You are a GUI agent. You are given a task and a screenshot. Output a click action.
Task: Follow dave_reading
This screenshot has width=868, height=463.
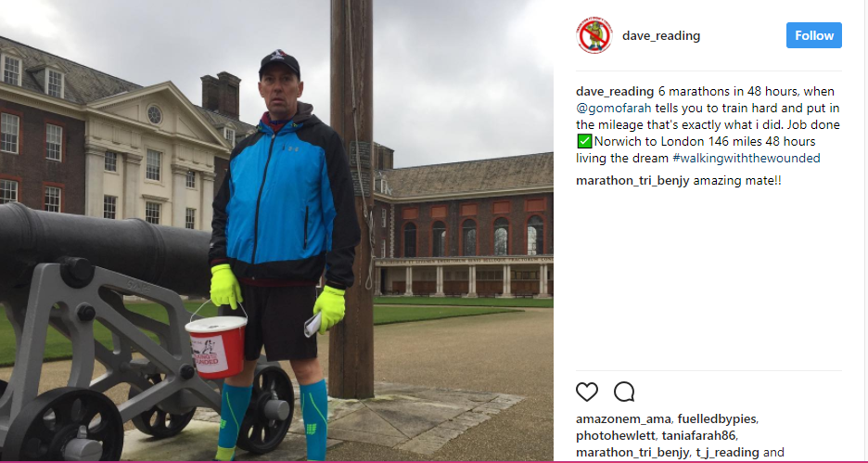point(814,35)
